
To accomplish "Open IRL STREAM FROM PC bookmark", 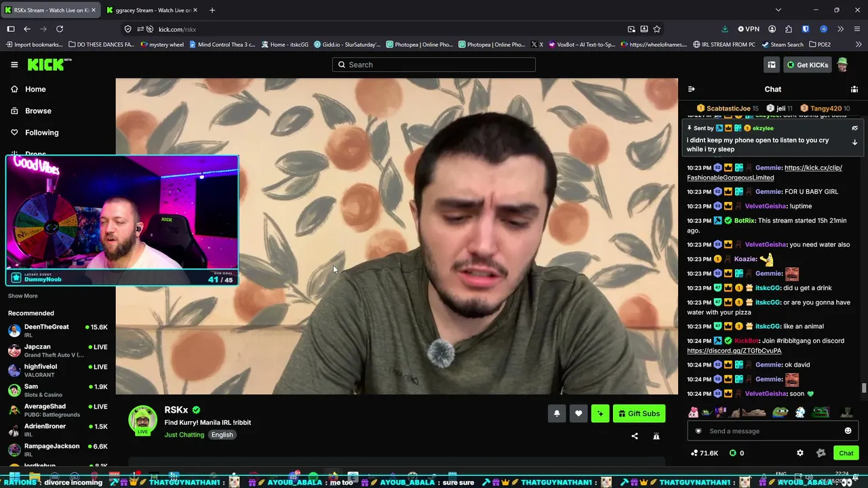I will click(724, 45).
